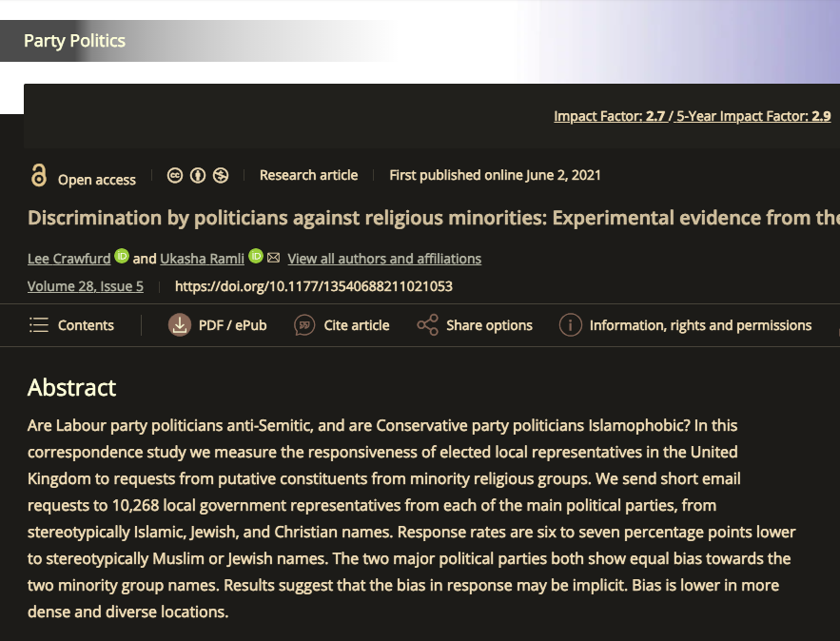This screenshot has width=840, height=641.
Task: Click the attribution (BY) license icon
Action: (198, 175)
